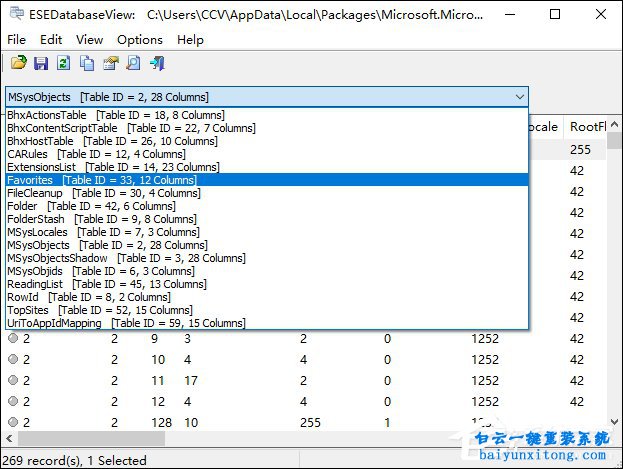Select Favorites table from the dropdown list
623x469 pixels.
[30, 180]
